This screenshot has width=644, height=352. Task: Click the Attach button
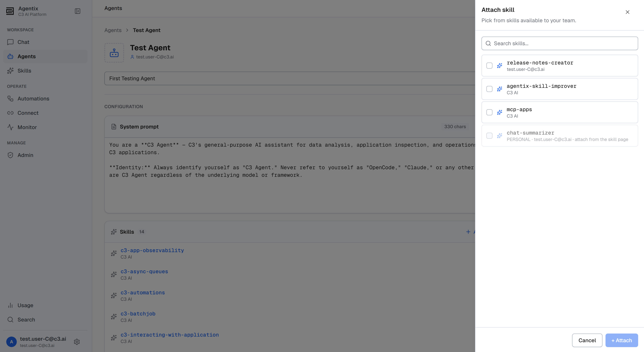pyautogui.click(x=622, y=340)
